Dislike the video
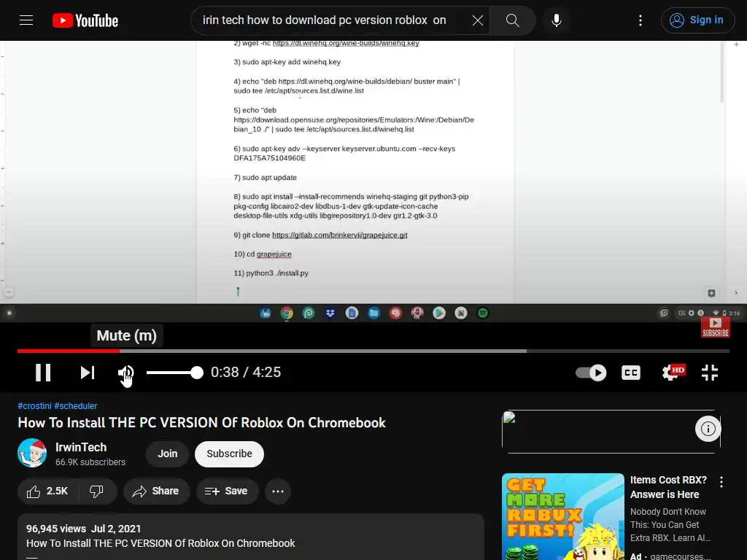Screen dimensions: 747x560 pyautogui.click(x=97, y=491)
